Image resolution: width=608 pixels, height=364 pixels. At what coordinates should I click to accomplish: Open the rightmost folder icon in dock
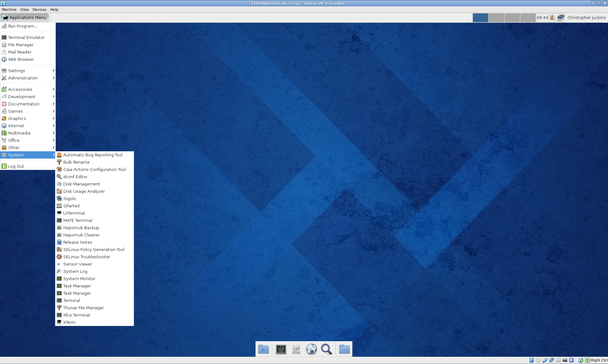(x=344, y=349)
